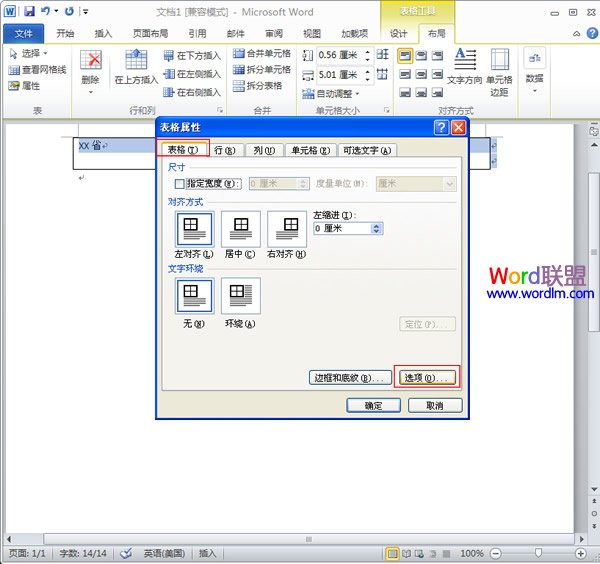Click the left indent (左缩进) value field
The width and height of the screenshot is (600, 564).
pyautogui.click(x=343, y=229)
